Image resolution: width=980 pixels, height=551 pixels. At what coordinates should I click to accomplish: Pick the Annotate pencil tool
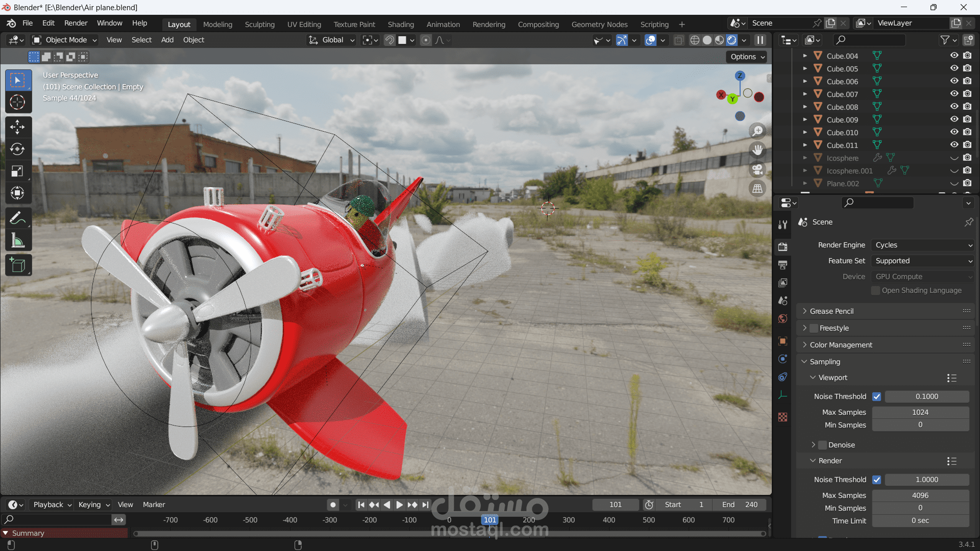(x=18, y=218)
